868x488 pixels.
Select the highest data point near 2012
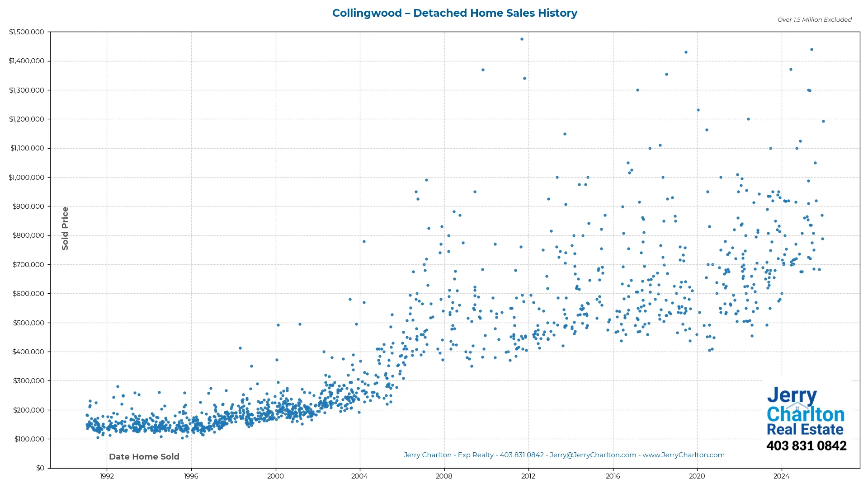click(x=523, y=39)
